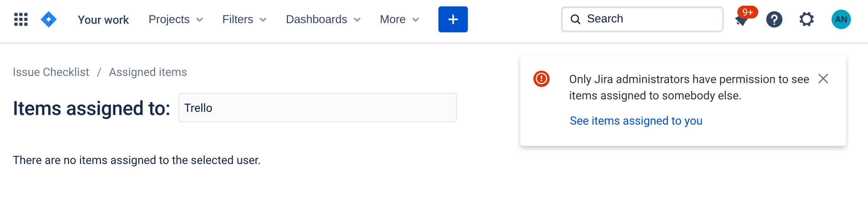Expand the Projects dropdown
The width and height of the screenshot is (868, 197).
click(x=176, y=20)
